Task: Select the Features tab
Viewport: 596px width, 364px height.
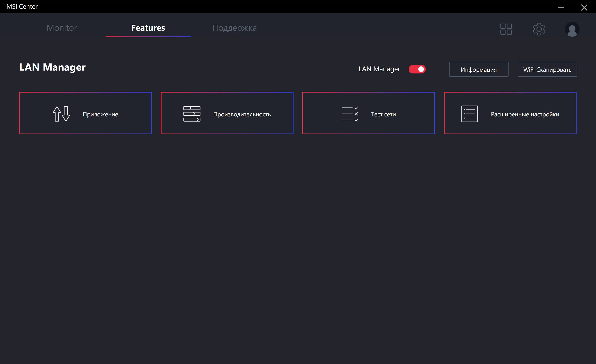Action: [148, 28]
